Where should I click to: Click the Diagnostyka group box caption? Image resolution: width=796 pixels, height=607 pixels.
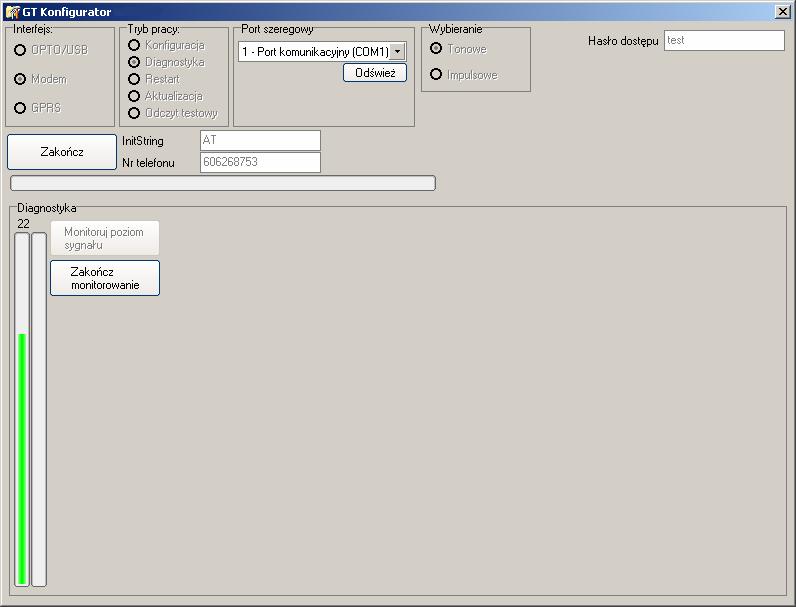(47, 208)
